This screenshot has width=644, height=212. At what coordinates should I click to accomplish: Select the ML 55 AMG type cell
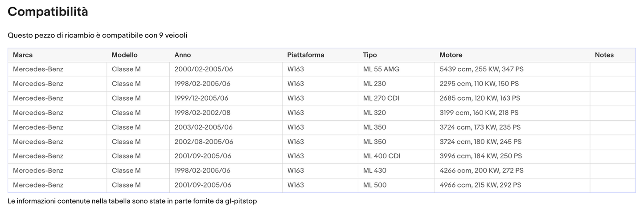pyautogui.click(x=381, y=69)
